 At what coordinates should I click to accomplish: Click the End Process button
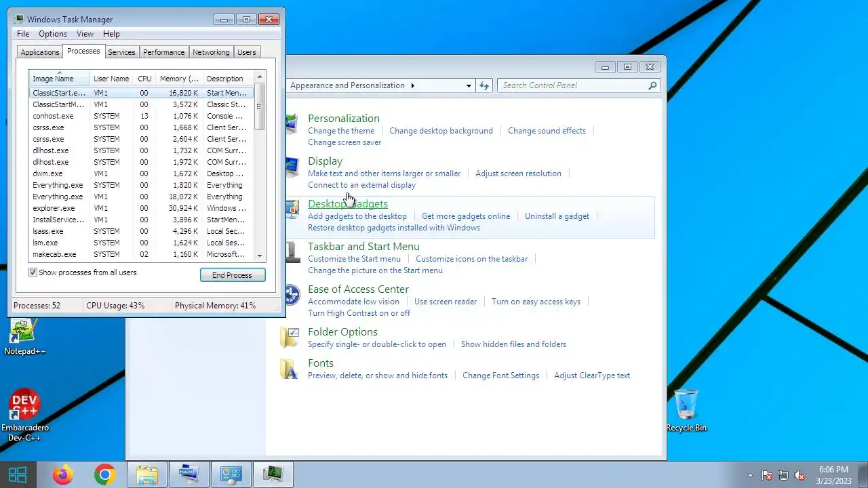(x=233, y=275)
